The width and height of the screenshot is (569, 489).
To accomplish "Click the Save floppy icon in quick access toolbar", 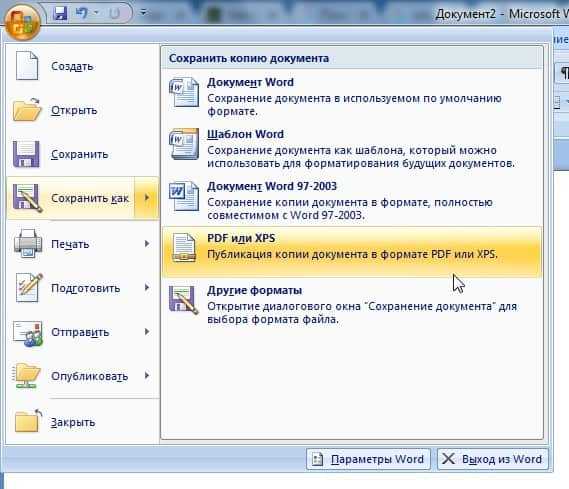I will 60,13.
